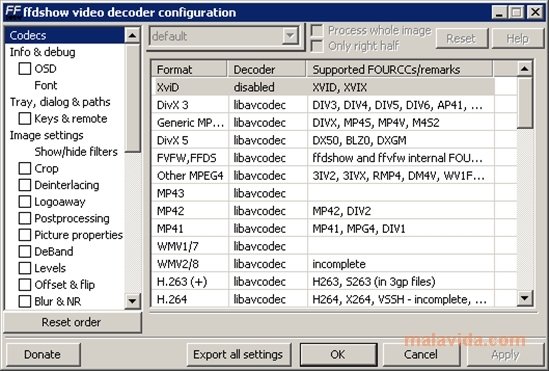Image resolution: width=549 pixels, height=371 pixels.
Task: Toggle Postprocessing checkbox
Action: coord(25,218)
